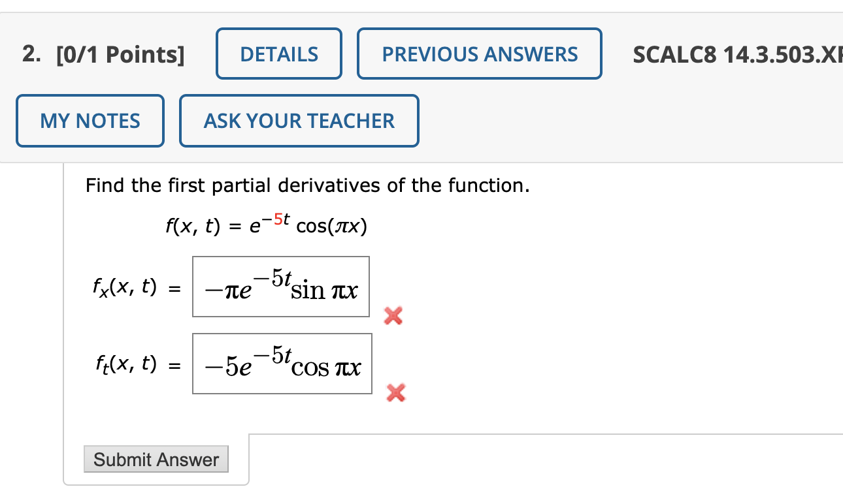View PREVIOUS ANSWERS for this question
The width and height of the screenshot is (843, 504).
click(480, 54)
